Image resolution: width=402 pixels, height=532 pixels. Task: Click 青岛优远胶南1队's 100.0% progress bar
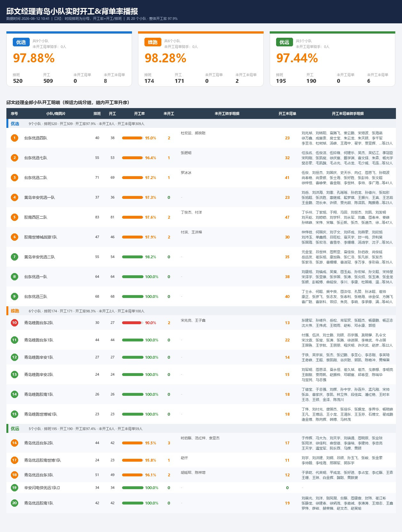[x=133, y=503]
